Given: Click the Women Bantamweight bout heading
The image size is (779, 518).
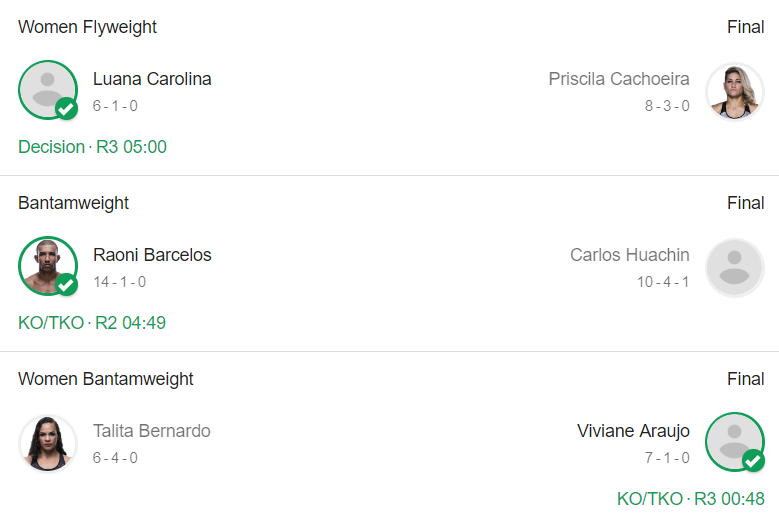Looking at the screenshot, I should 106,379.
